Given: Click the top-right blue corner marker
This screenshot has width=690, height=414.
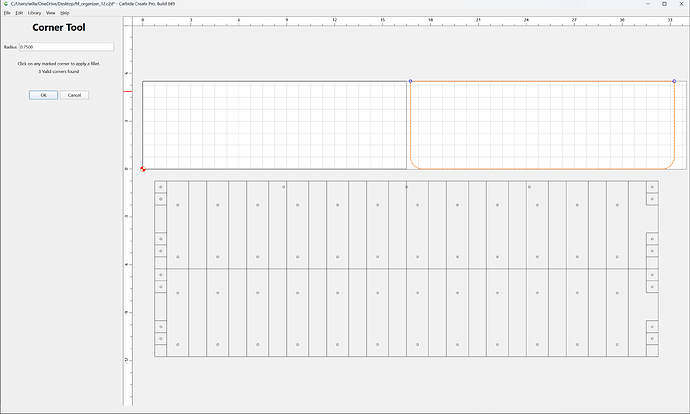Looking at the screenshot, I should point(674,81).
